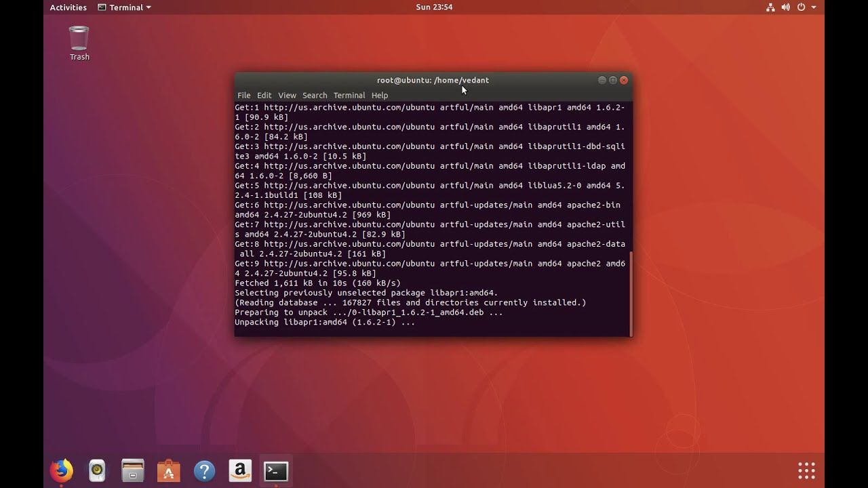The height and width of the screenshot is (488, 868).
Task: Click the 'Get:6' apache2-bin line
Action: pyautogui.click(x=428, y=210)
